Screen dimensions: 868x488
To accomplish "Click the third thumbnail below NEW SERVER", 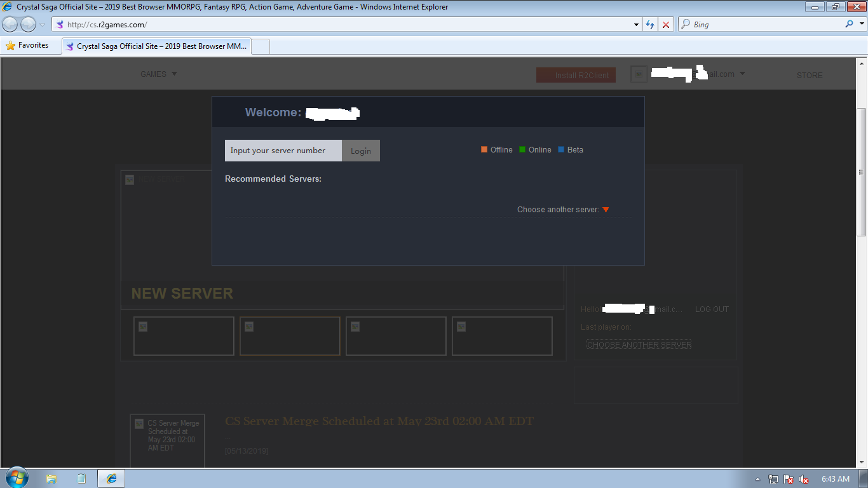I will pyautogui.click(x=396, y=336).
